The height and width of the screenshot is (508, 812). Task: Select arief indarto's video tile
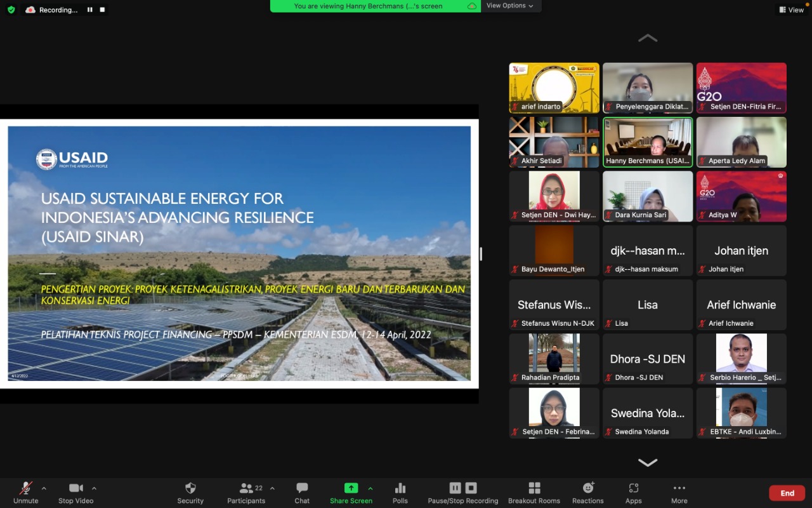(x=554, y=88)
